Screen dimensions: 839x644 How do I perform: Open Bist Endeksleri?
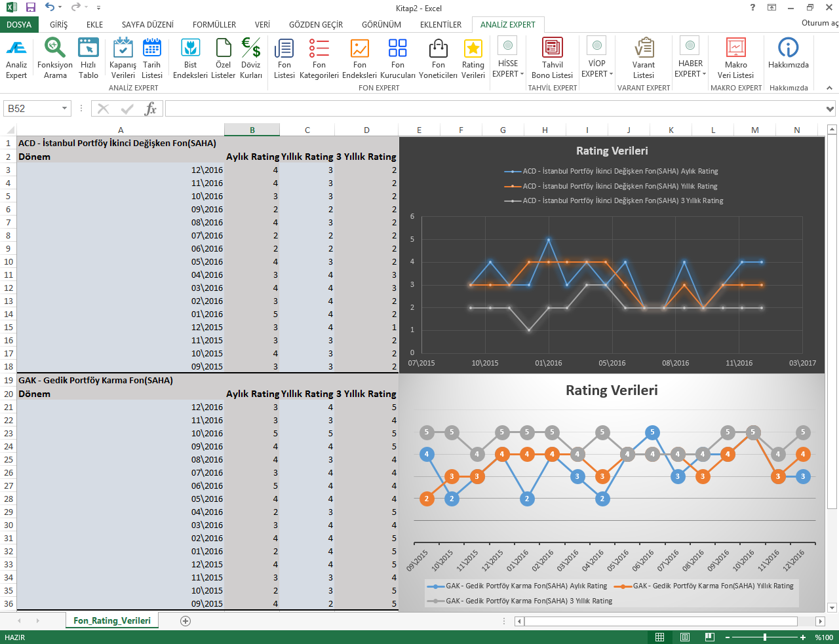(190, 58)
